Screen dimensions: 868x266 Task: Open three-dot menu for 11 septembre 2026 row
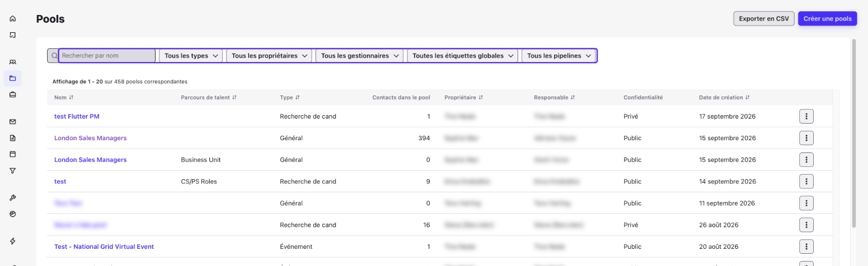807,203
